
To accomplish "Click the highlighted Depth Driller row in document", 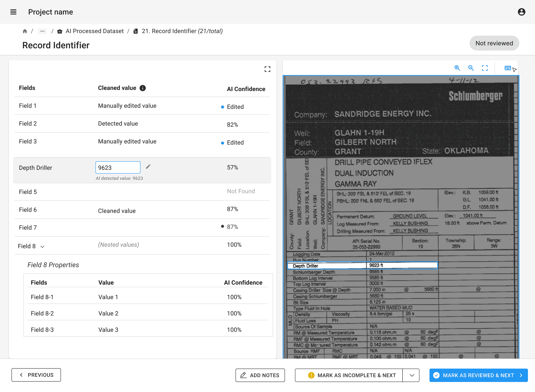I will point(363,265).
